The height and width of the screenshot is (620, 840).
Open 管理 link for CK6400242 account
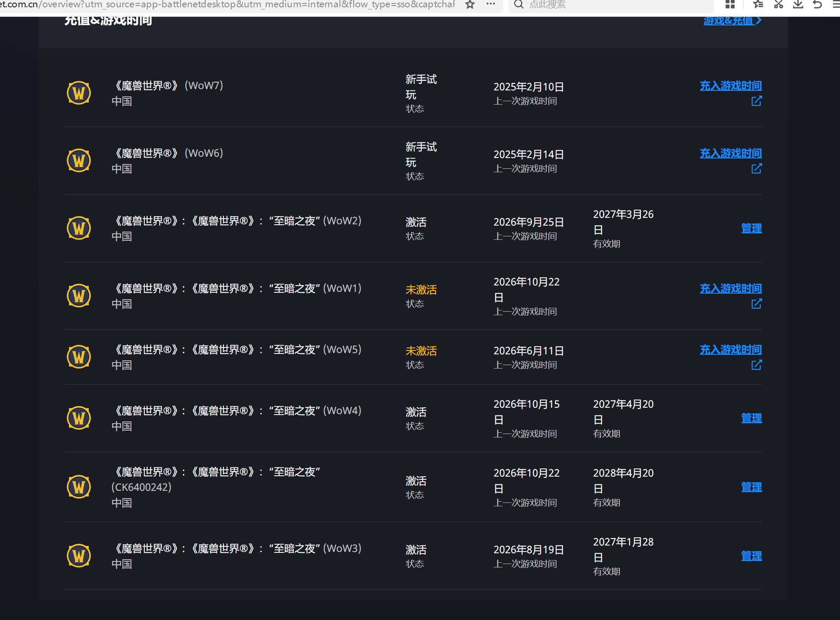pyautogui.click(x=751, y=487)
